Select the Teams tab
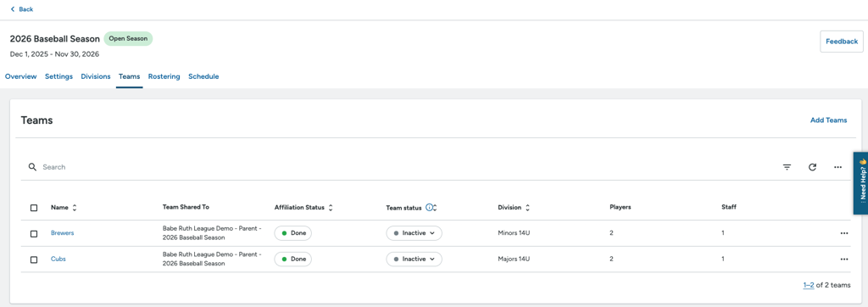The height and width of the screenshot is (307, 868). click(129, 76)
